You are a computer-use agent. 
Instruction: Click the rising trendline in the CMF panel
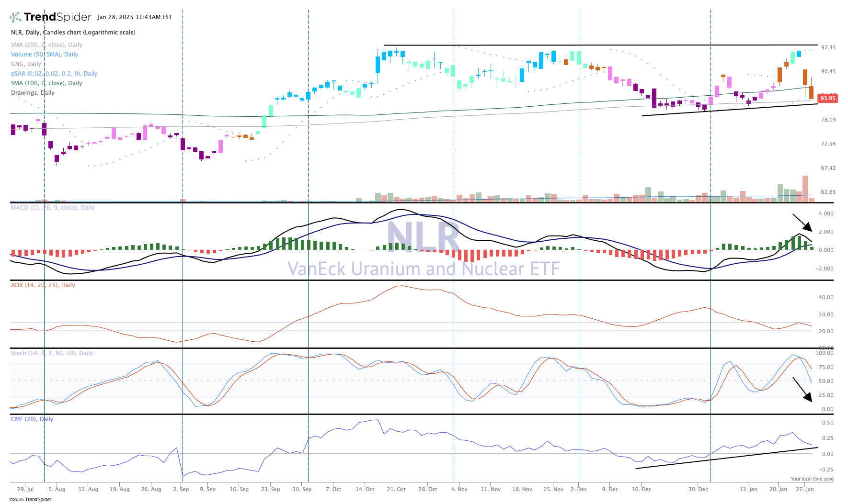click(726, 458)
